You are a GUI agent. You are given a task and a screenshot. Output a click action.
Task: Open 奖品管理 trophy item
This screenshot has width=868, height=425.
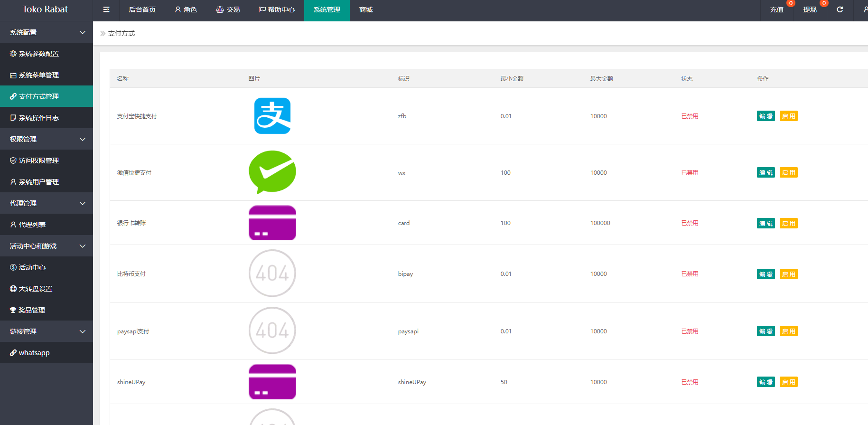pyautogui.click(x=31, y=310)
